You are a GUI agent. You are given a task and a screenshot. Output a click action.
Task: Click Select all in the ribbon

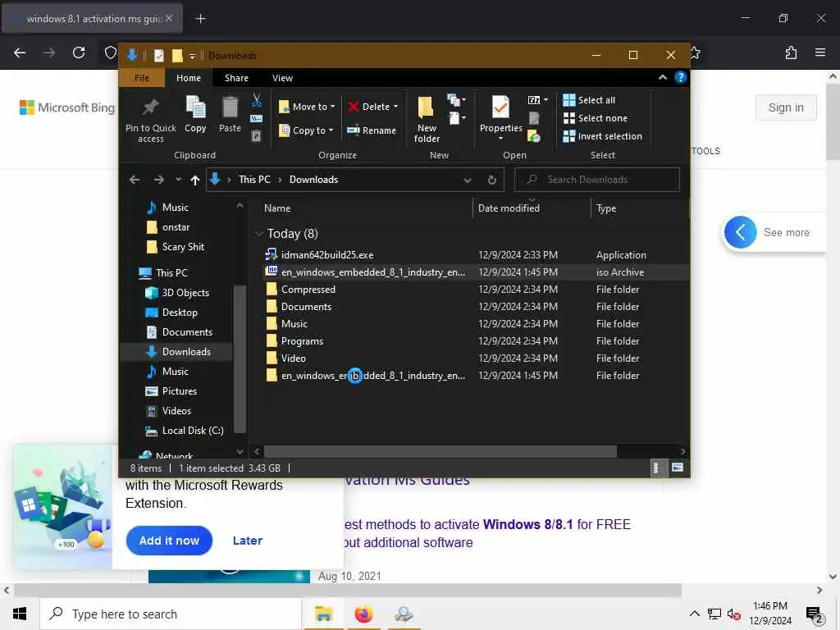589,100
